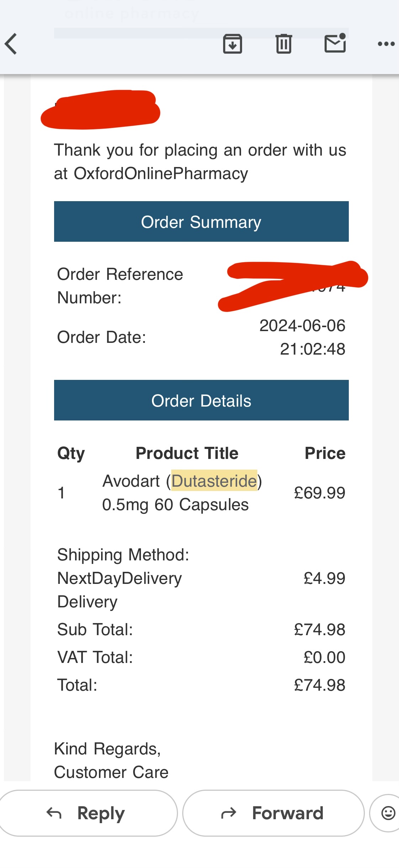
Task: Tap the £69.99 product price
Action: tap(319, 493)
